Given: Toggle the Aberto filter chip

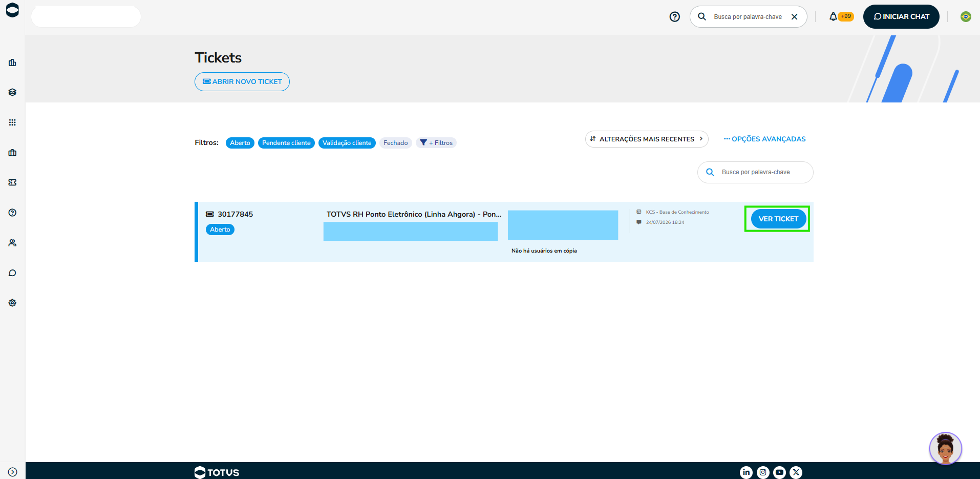Looking at the screenshot, I should tap(240, 143).
